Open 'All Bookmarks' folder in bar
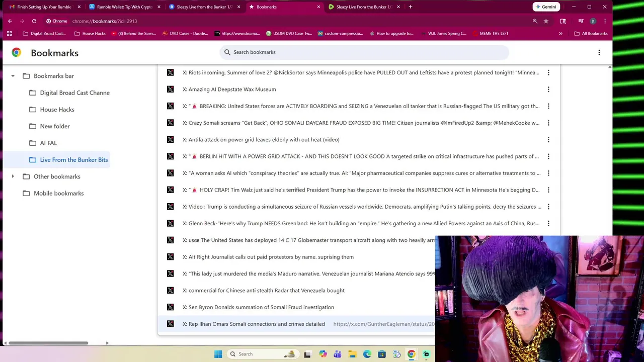644x362 pixels. pos(591,34)
